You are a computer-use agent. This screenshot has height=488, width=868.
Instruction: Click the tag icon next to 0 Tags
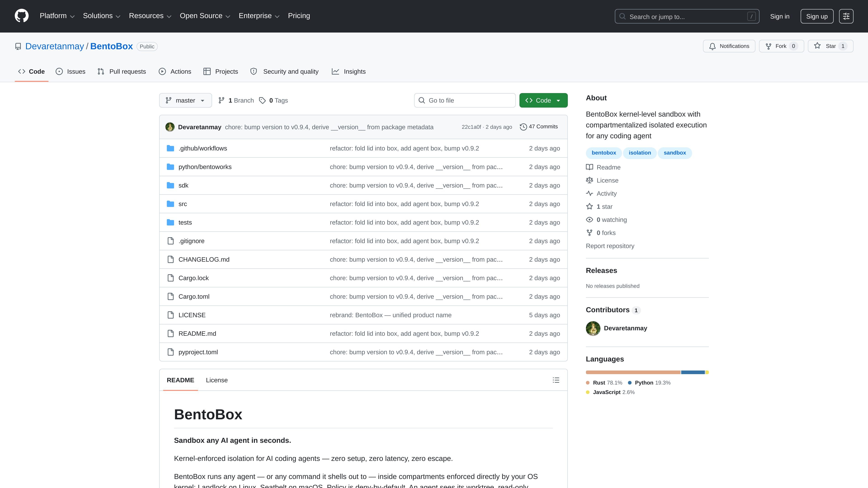262,100
